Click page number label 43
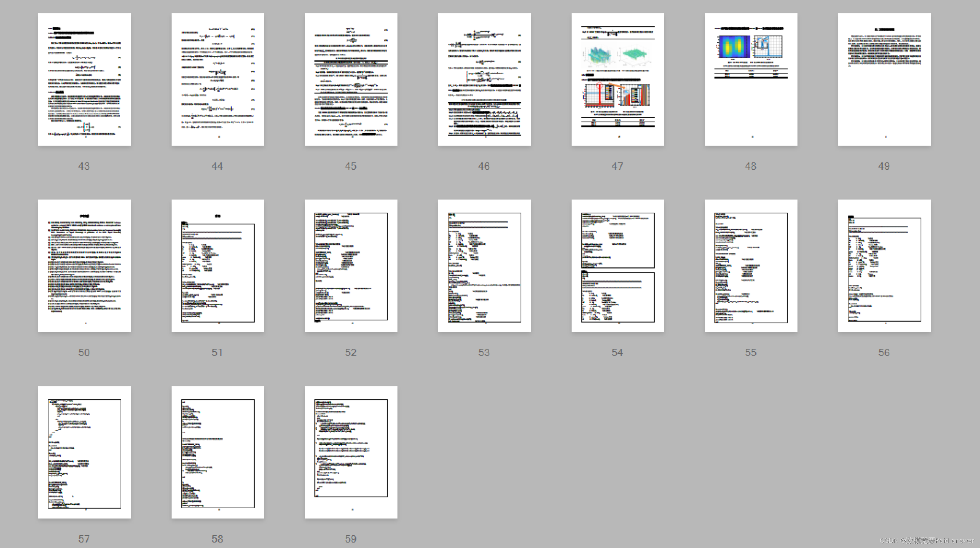 (x=84, y=166)
